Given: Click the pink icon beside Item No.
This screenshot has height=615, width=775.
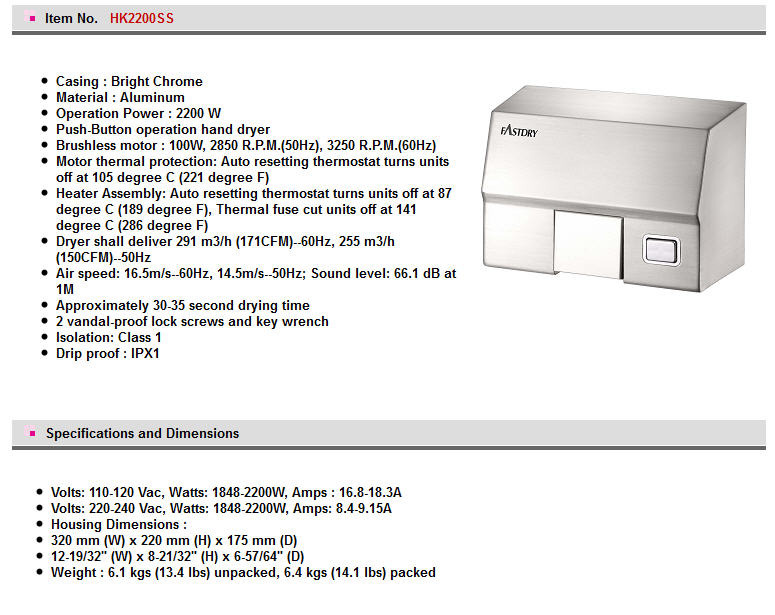Looking at the screenshot, I should coord(32,18).
